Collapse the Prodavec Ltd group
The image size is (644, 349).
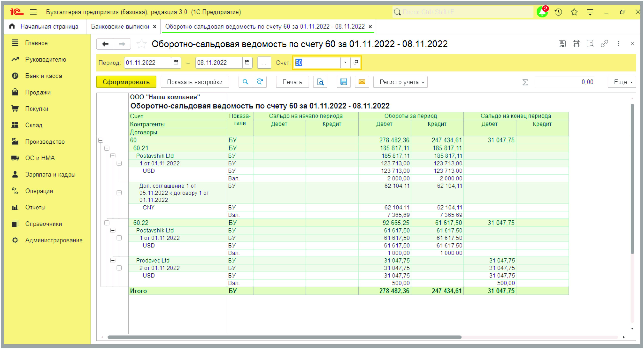tap(113, 261)
